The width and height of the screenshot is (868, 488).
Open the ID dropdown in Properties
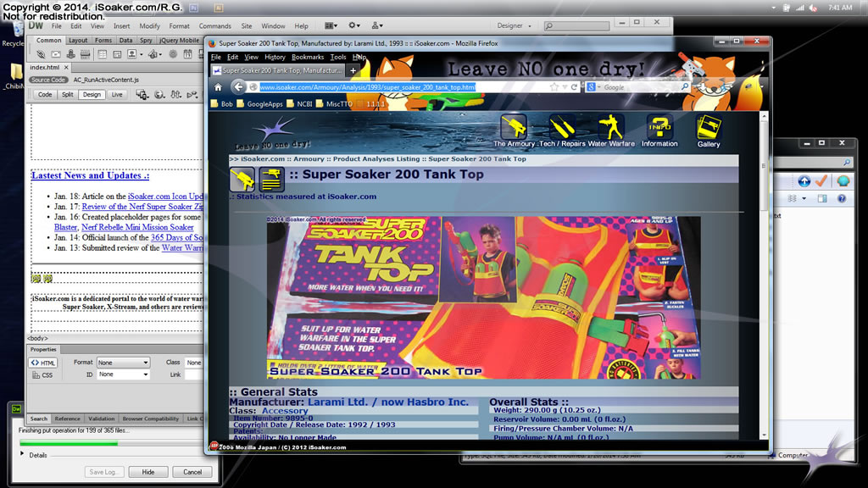(x=123, y=374)
